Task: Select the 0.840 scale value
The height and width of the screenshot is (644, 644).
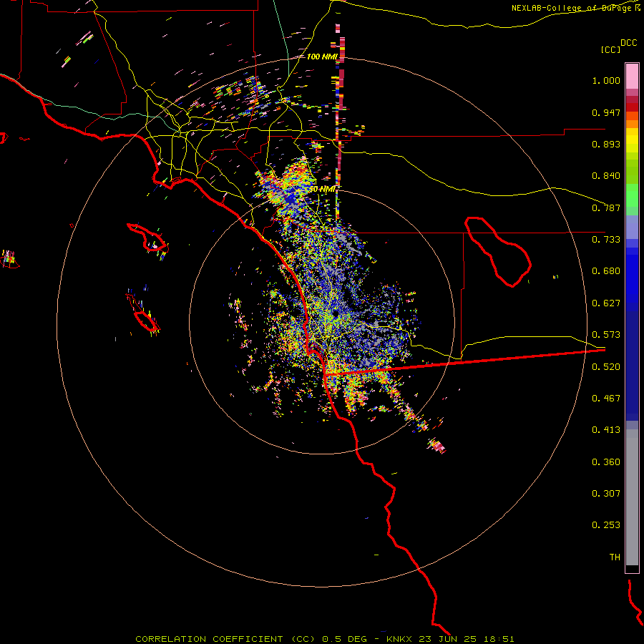Action: [x=606, y=176]
